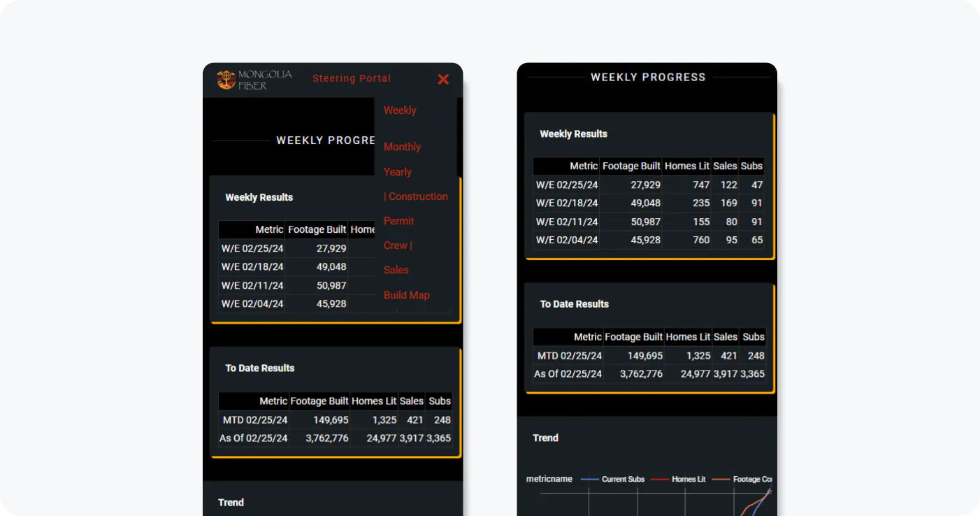Click Homes Lit value 760 for W/E 02/04/24

(701, 240)
